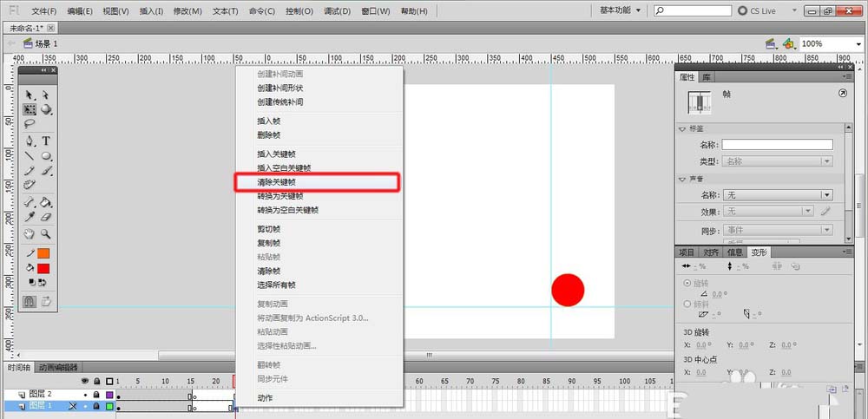Open the edit scene icon above stage

[x=770, y=43]
